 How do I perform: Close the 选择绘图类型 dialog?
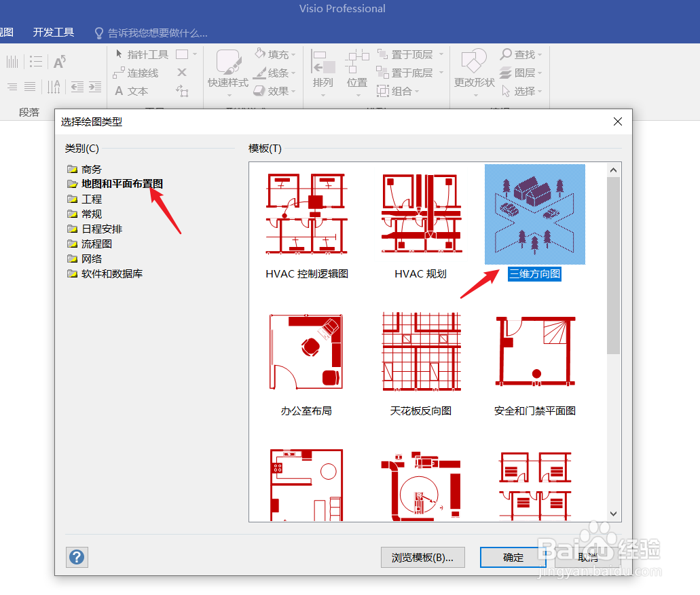[618, 121]
